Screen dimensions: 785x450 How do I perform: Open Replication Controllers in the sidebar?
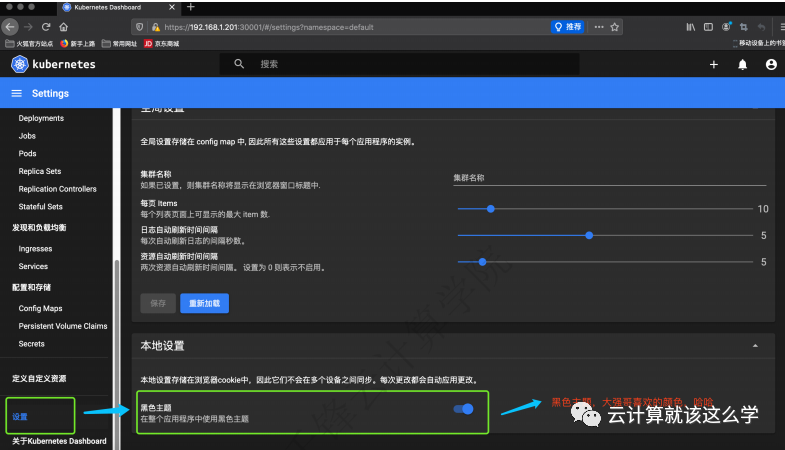tap(58, 189)
